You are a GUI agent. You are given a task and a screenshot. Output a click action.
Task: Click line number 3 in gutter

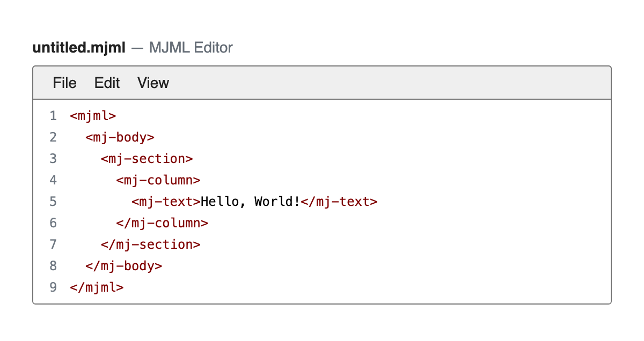(53, 159)
